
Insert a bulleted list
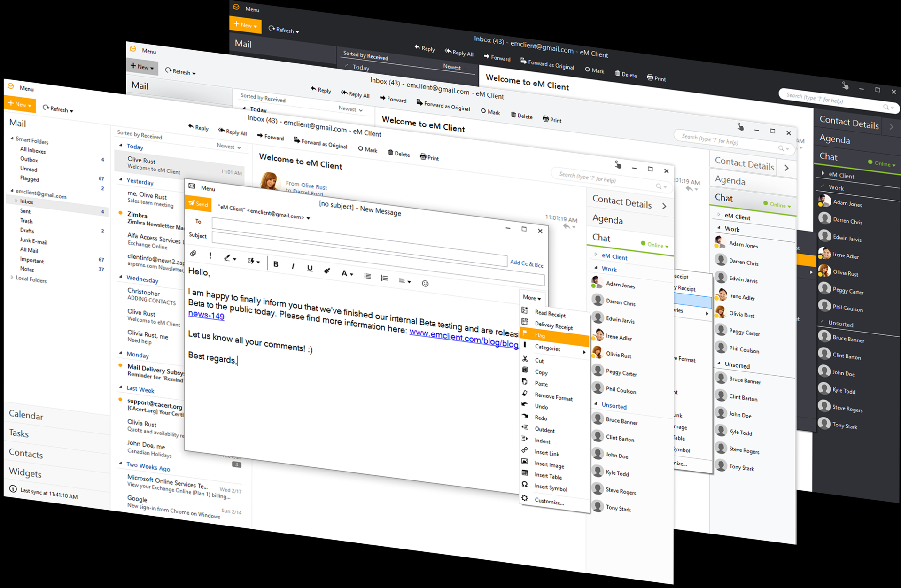point(367,276)
